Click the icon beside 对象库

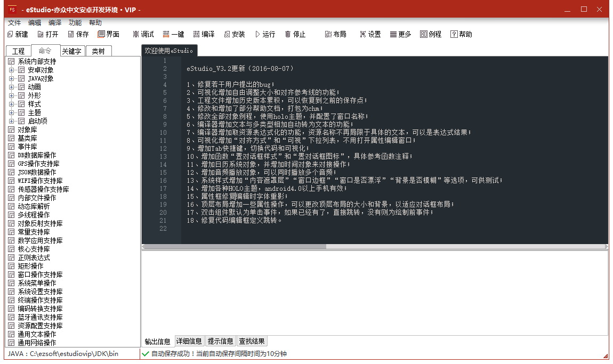(11, 130)
